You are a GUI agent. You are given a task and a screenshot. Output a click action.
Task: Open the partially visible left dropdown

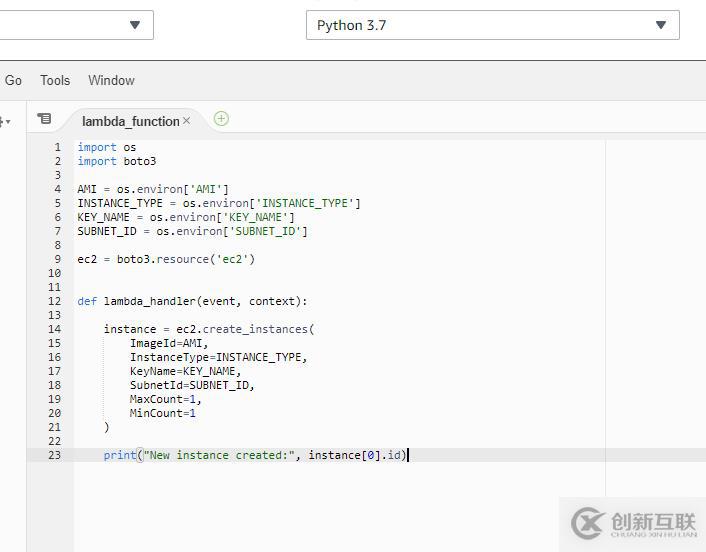point(77,25)
